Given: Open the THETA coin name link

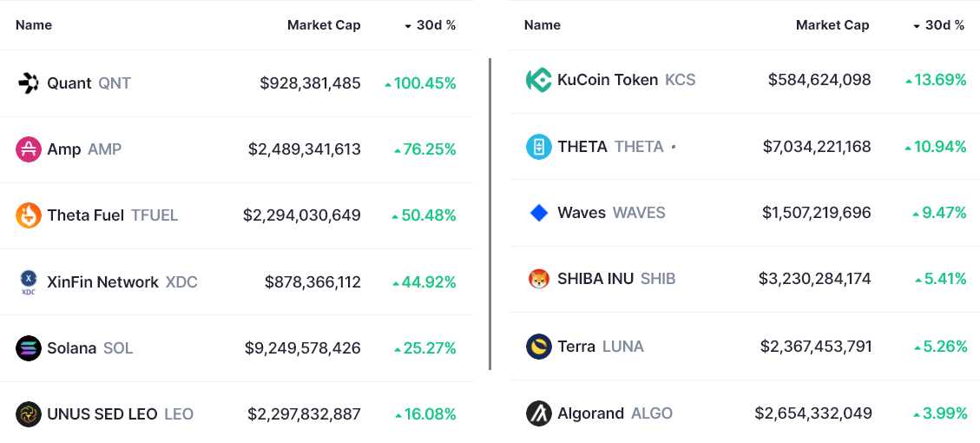Looking at the screenshot, I should (582, 147).
